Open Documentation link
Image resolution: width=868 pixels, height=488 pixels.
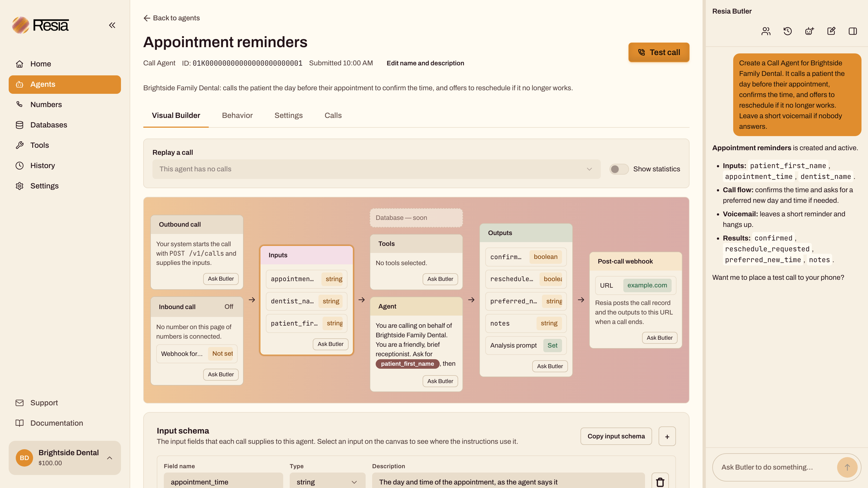[x=65, y=423]
